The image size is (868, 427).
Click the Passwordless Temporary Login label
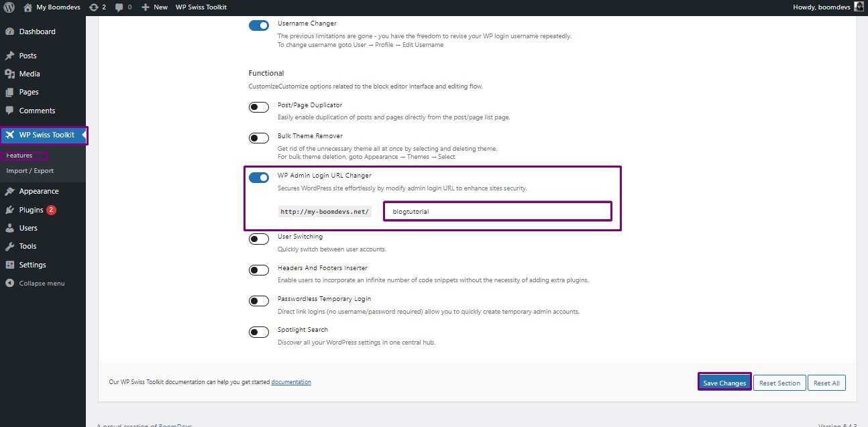click(325, 299)
